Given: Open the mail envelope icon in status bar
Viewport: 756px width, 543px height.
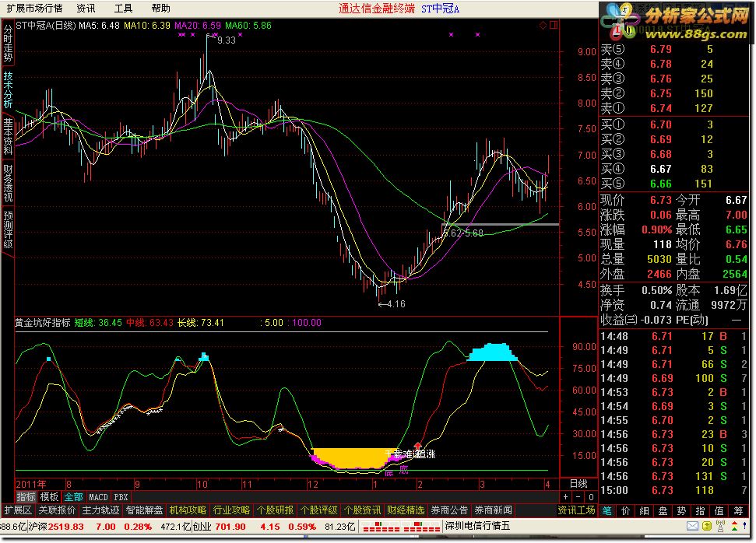Looking at the screenshot, I should (692, 526).
